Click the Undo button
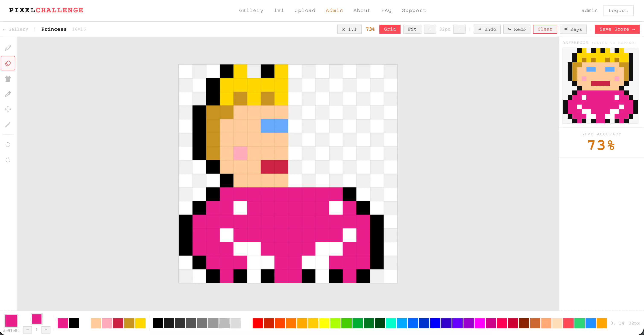Viewport: 644px width, 335px height. click(487, 29)
